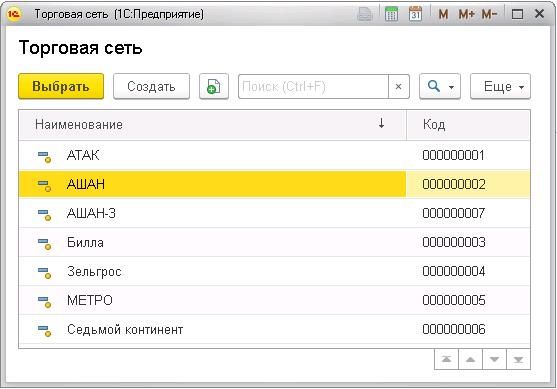Move down one row arrow button
Viewport: 557px width, 389px height.
click(494, 359)
